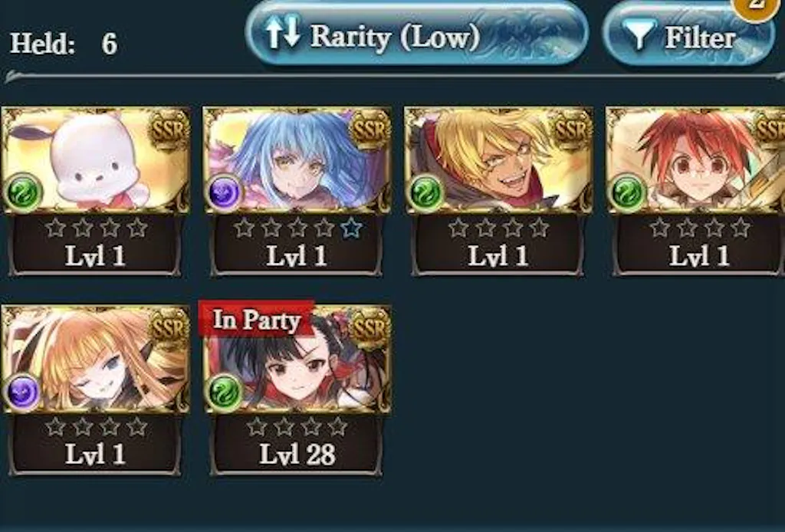
Task: Click the Lvl 28 level plate
Action: (x=297, y=445)
